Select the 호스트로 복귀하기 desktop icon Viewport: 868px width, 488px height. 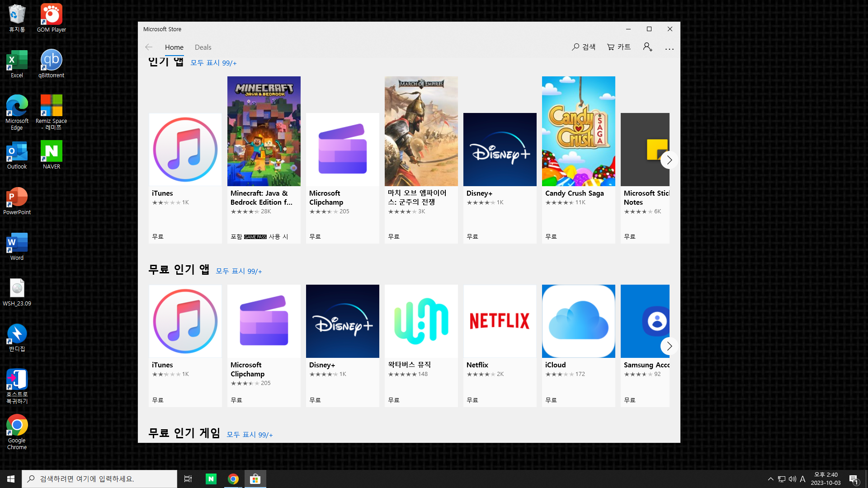(x=17, y=386)
